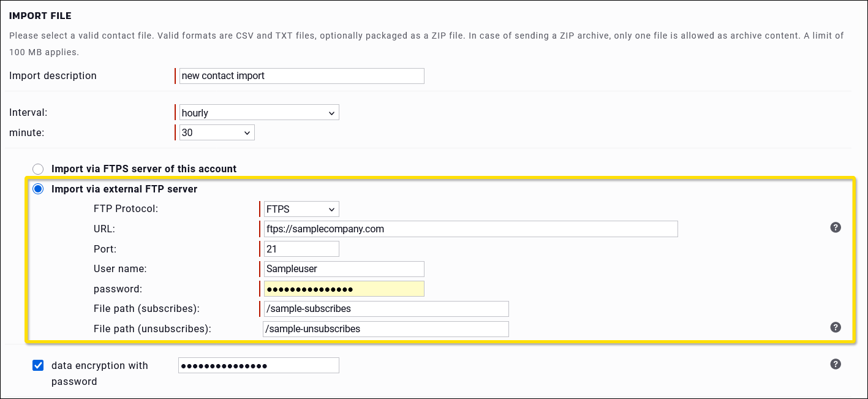Click the Import description input field

(x=301, y=76)
